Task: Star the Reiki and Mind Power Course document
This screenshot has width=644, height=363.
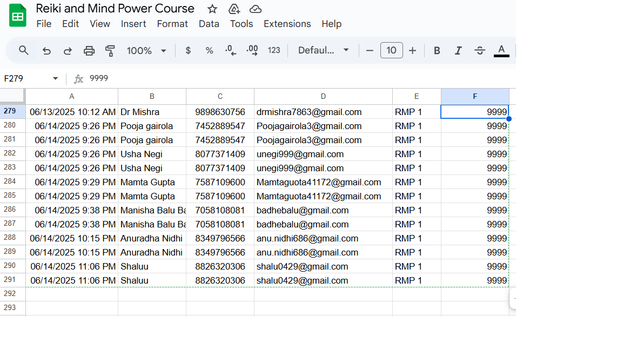Action: coord(212,9)
